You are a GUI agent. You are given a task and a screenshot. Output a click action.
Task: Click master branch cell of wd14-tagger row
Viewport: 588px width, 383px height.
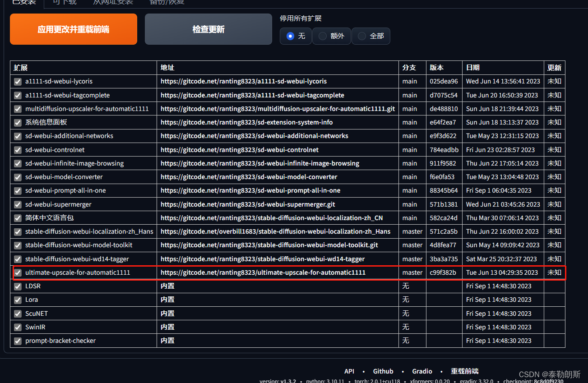coord(412,259)
